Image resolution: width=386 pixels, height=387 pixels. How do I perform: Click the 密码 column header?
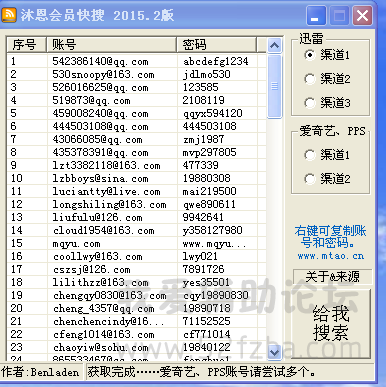pyautogui.click(x=217, y=45)
